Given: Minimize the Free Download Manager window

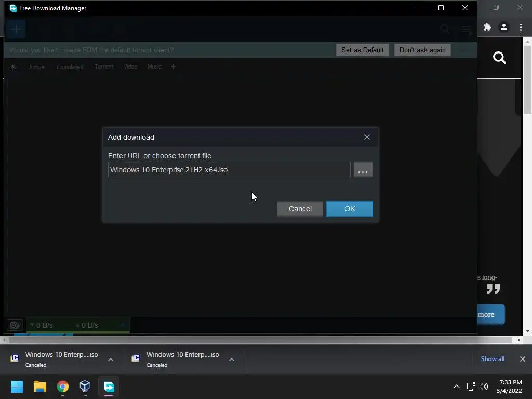Looking at the screenshot, I should click(418, 8).
